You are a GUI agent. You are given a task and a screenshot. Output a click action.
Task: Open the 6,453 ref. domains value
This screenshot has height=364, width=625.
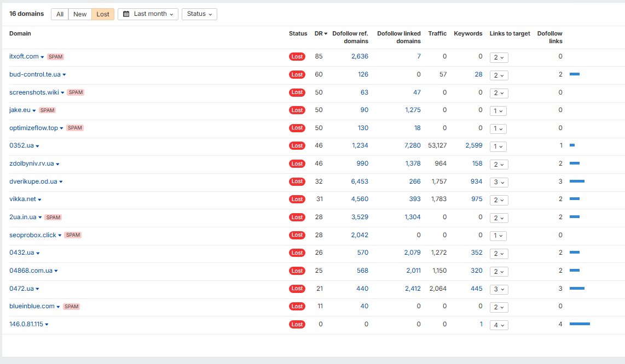click(x=360, y=181)
